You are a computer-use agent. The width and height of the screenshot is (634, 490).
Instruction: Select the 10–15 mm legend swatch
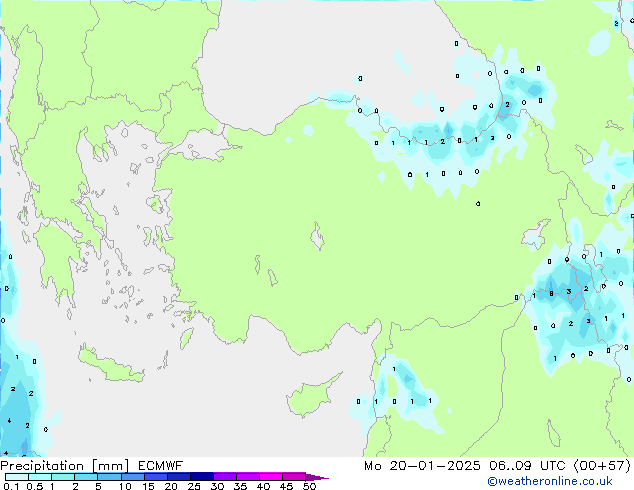(x=132, y=477)
